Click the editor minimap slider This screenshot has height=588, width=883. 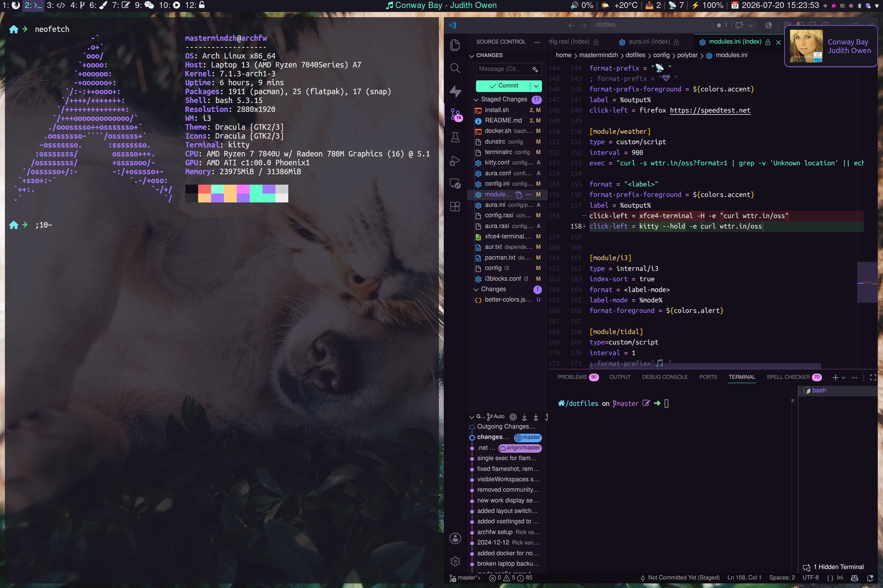(867, 282)
